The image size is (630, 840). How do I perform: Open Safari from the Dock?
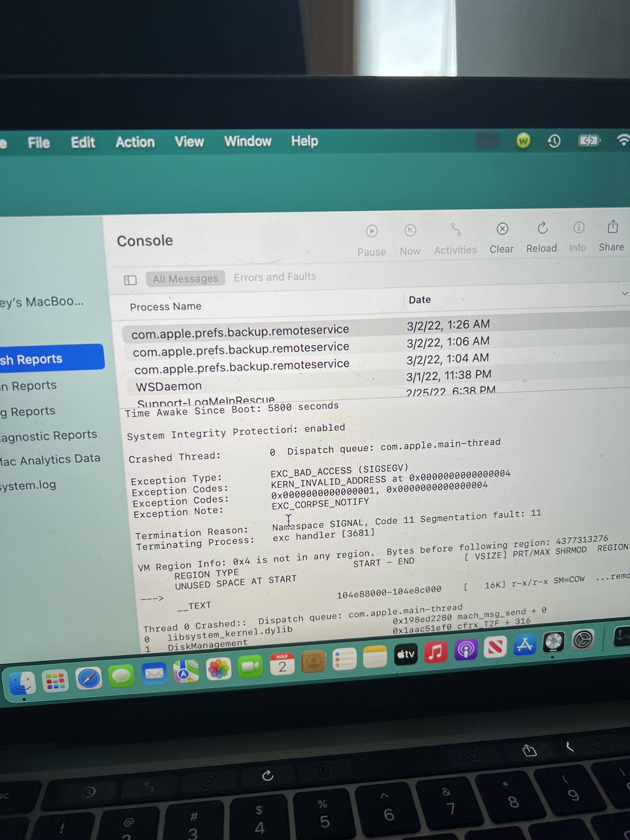[89, 679]
